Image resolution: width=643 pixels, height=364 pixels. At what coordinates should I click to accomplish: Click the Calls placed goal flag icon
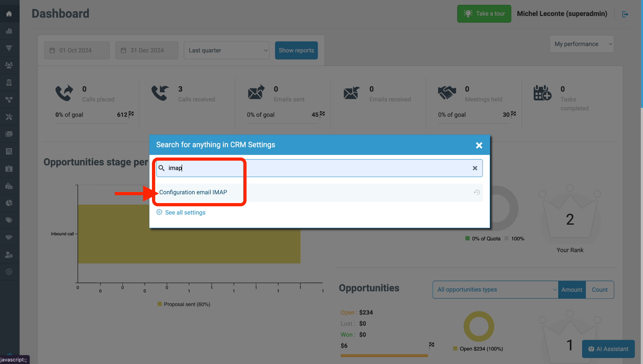[x=131, y=114]
